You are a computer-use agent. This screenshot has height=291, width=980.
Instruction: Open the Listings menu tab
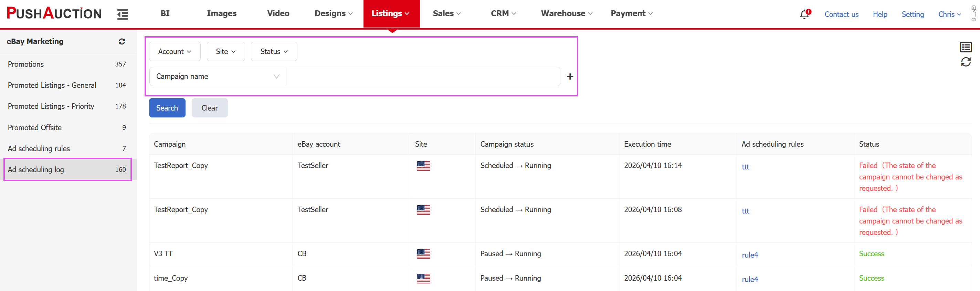tap(391, 13)
